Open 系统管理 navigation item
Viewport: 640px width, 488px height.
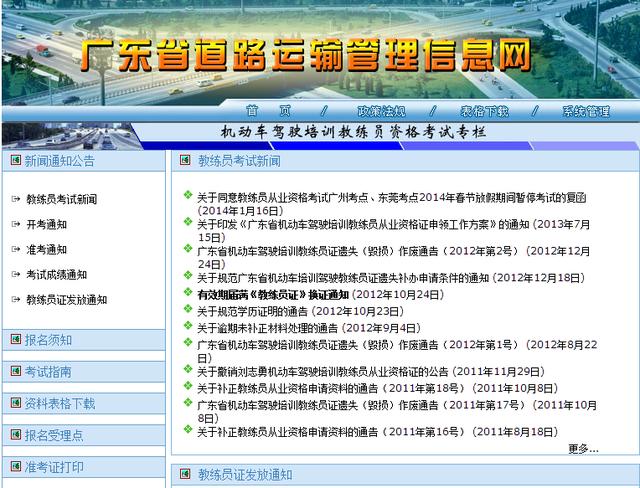click(585, 111)
